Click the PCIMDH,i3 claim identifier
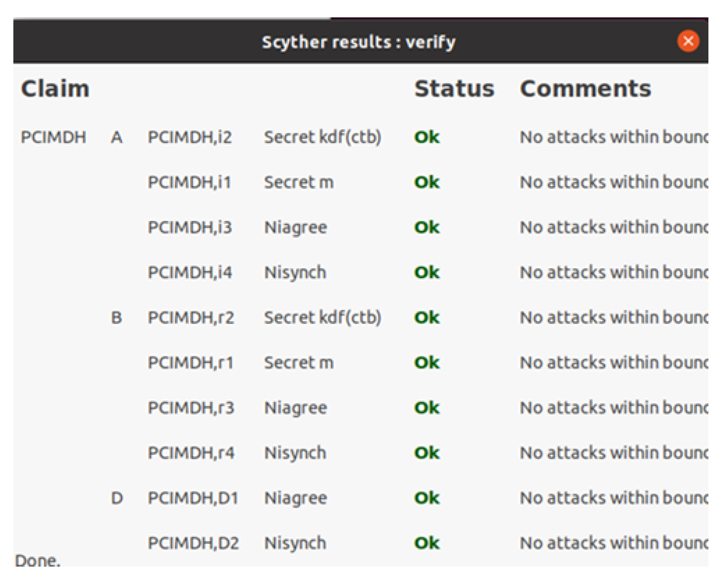Image resolution: width=724 pixels, height=588 pixels. point(190,227)
